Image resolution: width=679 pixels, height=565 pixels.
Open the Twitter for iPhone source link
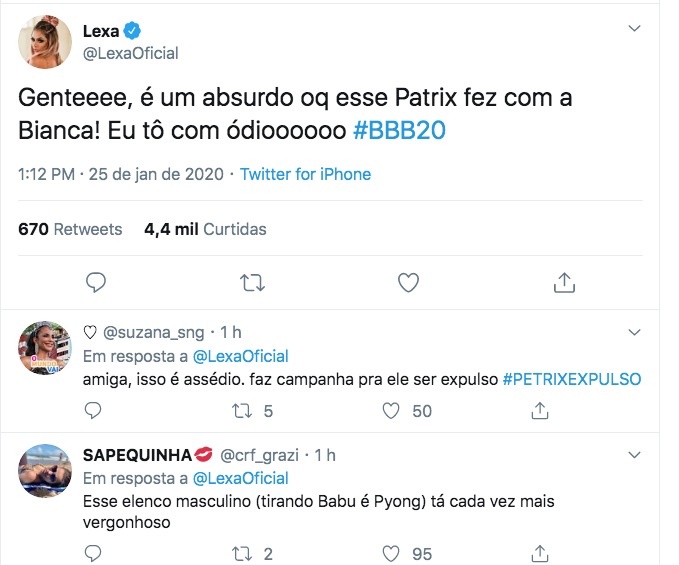click(306, 175)
